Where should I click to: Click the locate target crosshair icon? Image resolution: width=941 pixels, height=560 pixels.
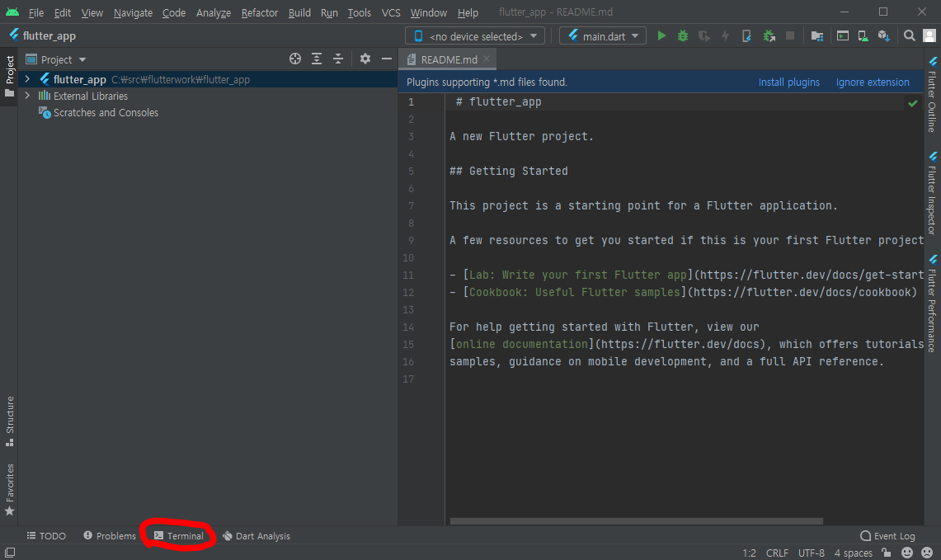tap(294, 59)
